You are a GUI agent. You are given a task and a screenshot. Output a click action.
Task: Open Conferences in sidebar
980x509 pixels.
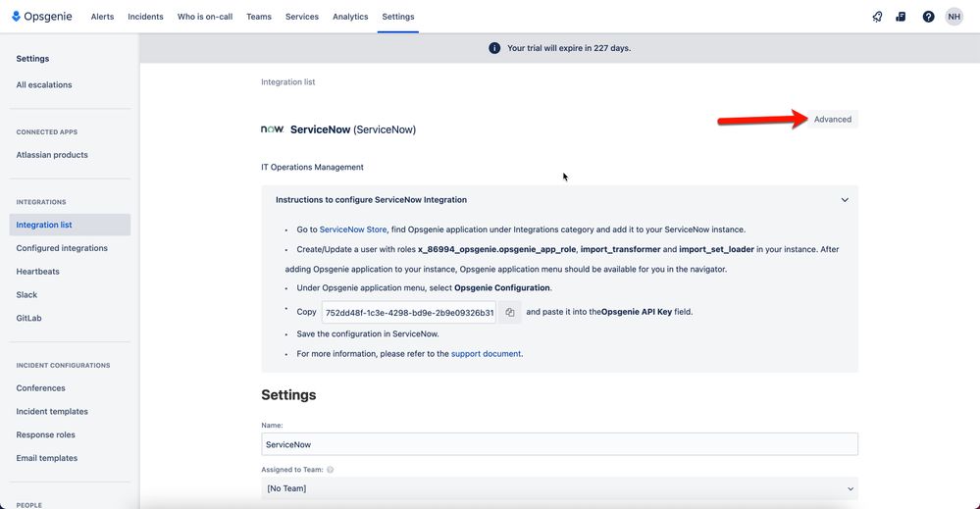point(40,387)
